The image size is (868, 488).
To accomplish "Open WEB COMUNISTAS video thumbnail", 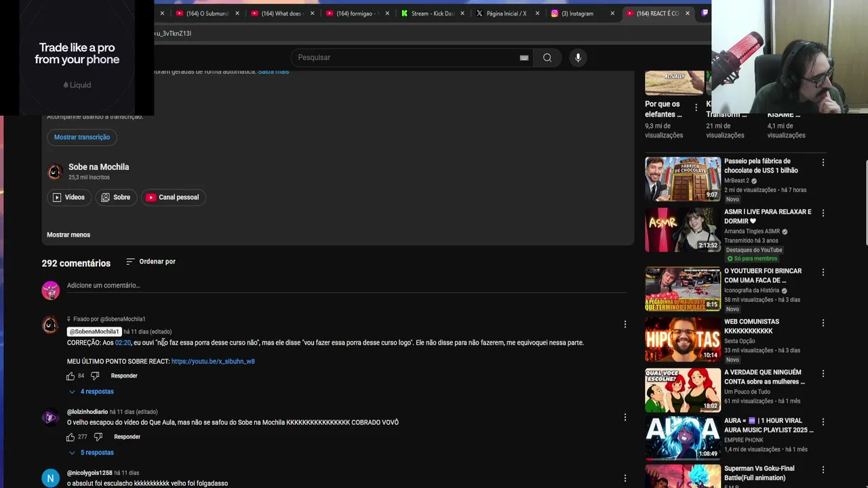I will [x=683, y=340].
